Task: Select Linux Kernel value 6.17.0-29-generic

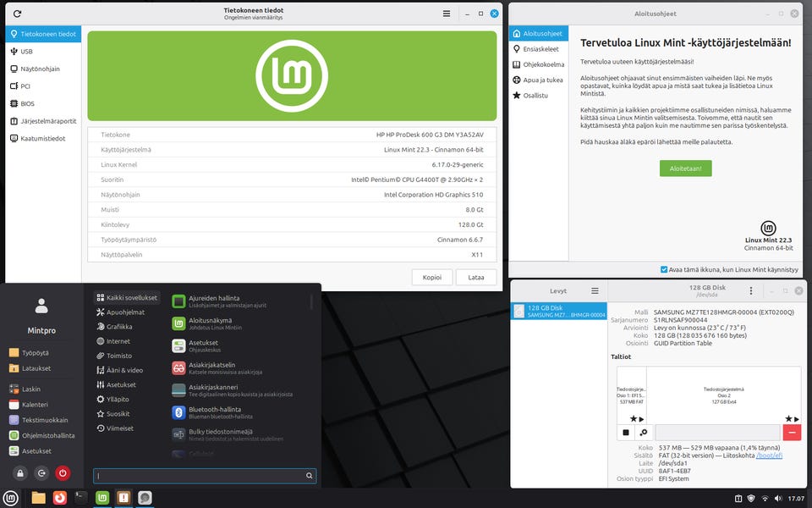Action: [x=458, y=165]
